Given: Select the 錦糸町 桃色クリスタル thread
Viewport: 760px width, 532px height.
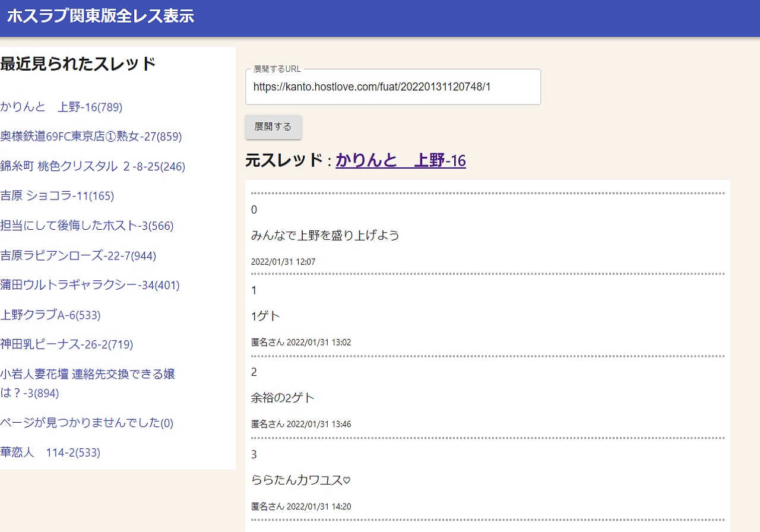Looking at the screenshot, I should click(93, 166).
